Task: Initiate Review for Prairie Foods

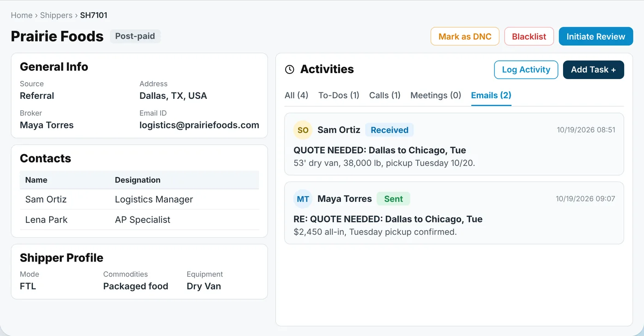Action: [596, 36]
